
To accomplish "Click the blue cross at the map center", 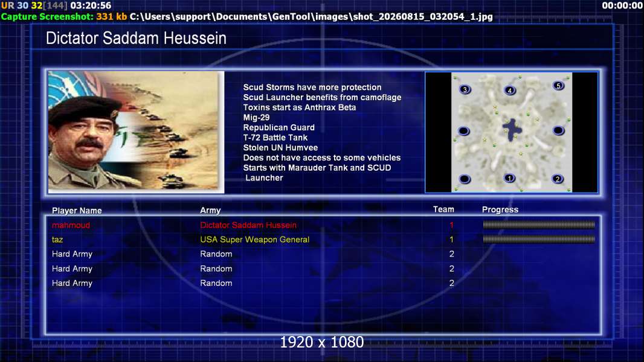I will pyautogui.click(x=512, y=130).
